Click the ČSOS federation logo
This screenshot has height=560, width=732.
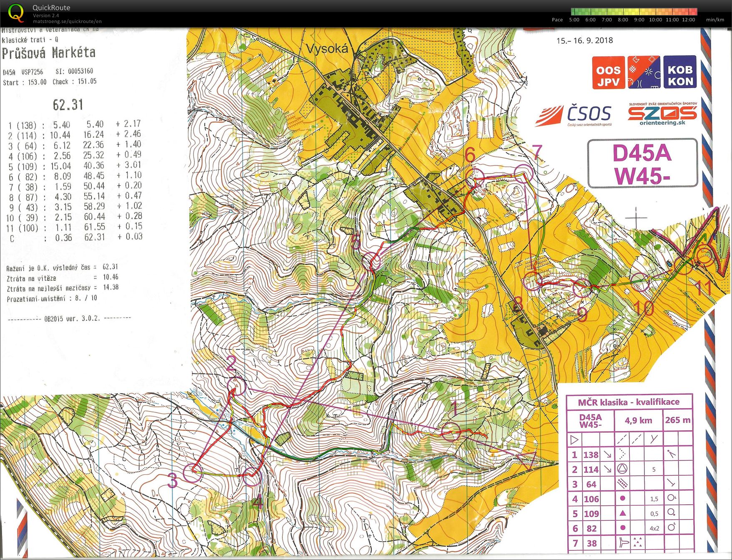(x=574, y=116)
